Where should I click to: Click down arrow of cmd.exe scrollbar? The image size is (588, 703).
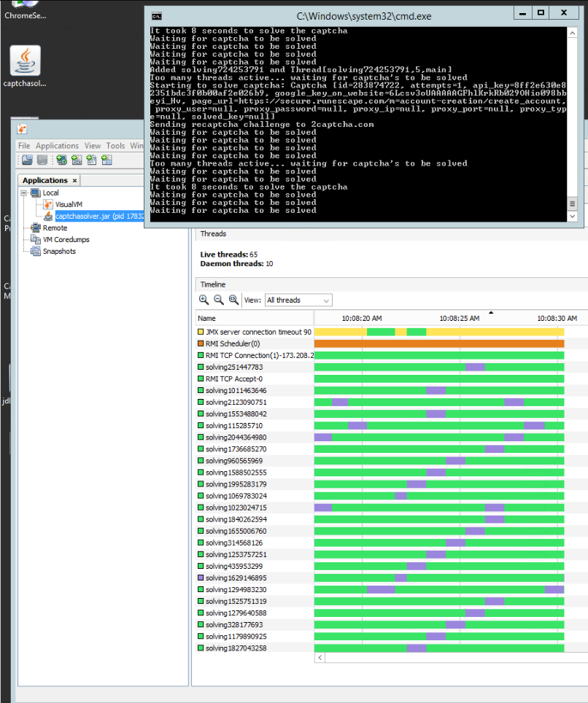pyautogui.click(x=572, y=216)
